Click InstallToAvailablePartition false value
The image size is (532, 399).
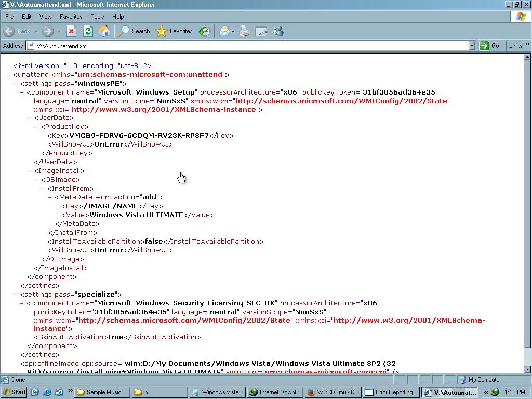[154, 241]
